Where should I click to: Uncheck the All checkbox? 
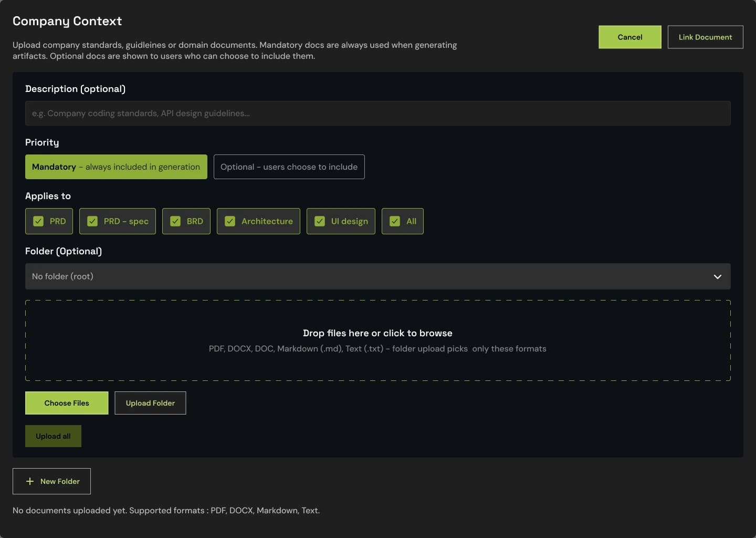tap(395, 221)
